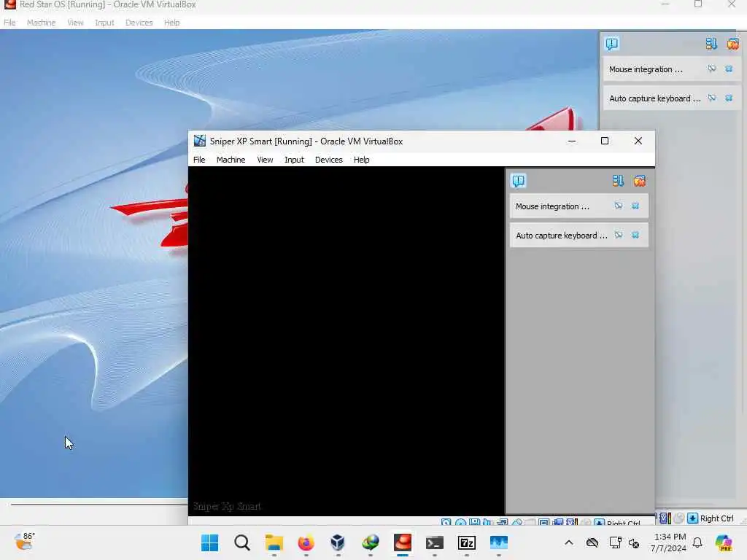Open File menu in Red Star OS window
Screen dimensions: 747x560
[x=9, y=23]
